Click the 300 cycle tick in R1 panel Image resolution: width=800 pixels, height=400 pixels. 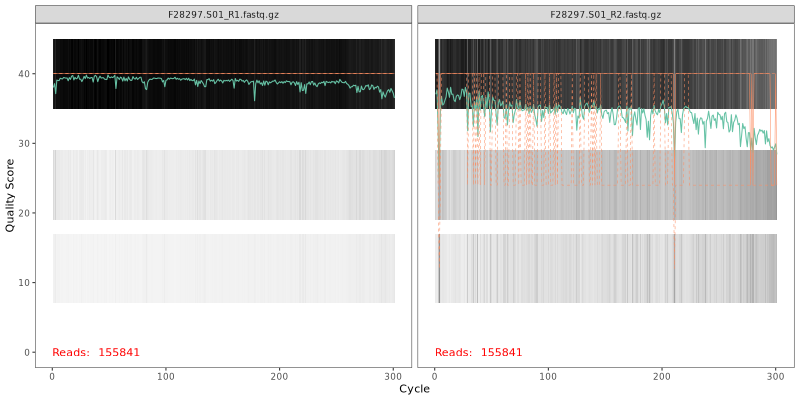coord(394,376)
